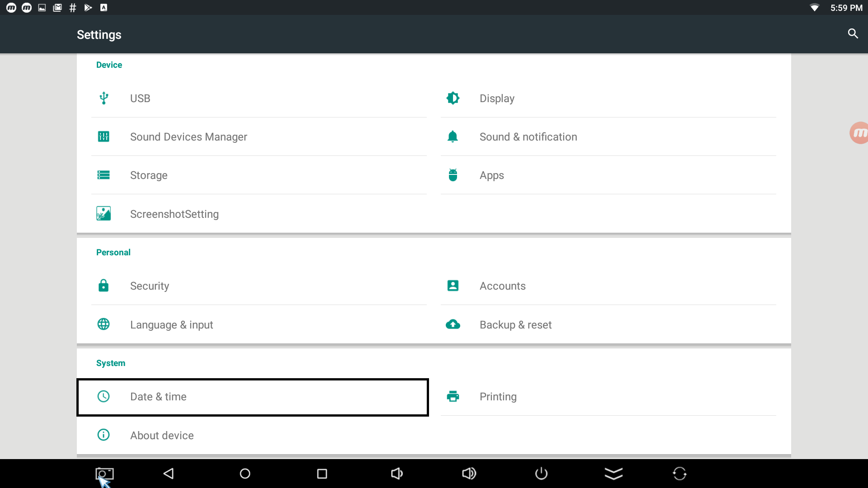Open Display settings
868x488 pixels.
coord(497,99)
